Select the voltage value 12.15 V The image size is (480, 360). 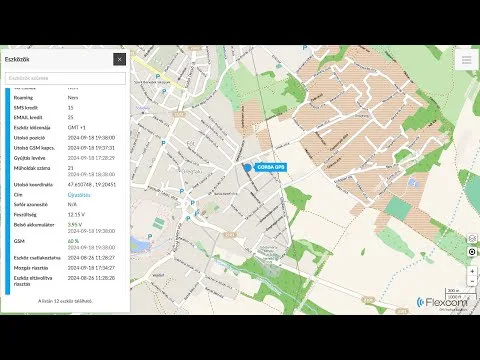coord(76,215)
